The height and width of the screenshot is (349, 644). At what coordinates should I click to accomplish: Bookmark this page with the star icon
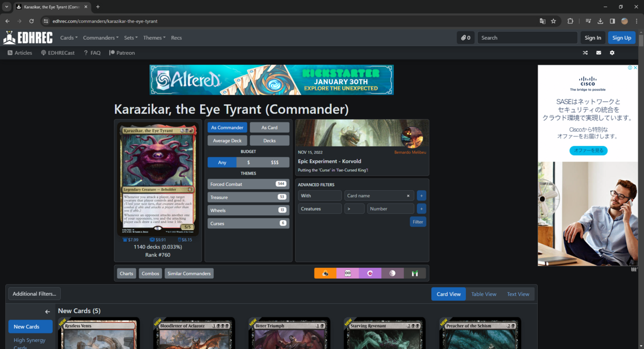pyautogui.click(x=553, y=21)
